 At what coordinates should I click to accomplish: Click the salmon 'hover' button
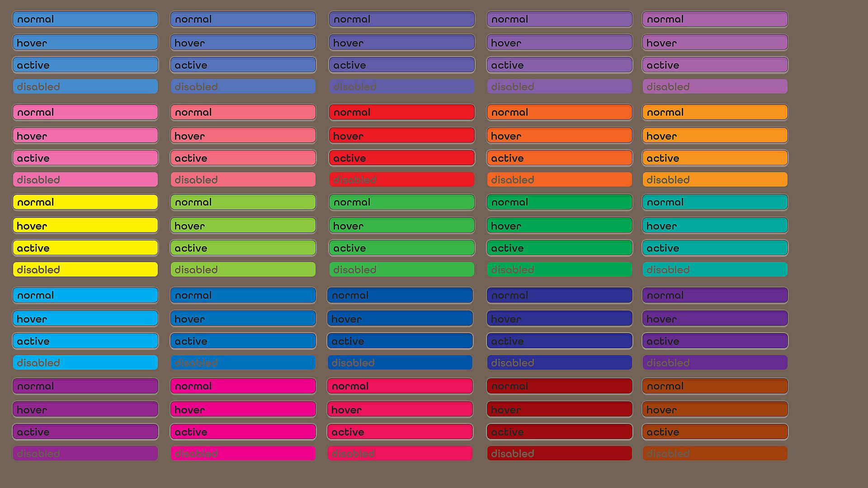[243, 136]
